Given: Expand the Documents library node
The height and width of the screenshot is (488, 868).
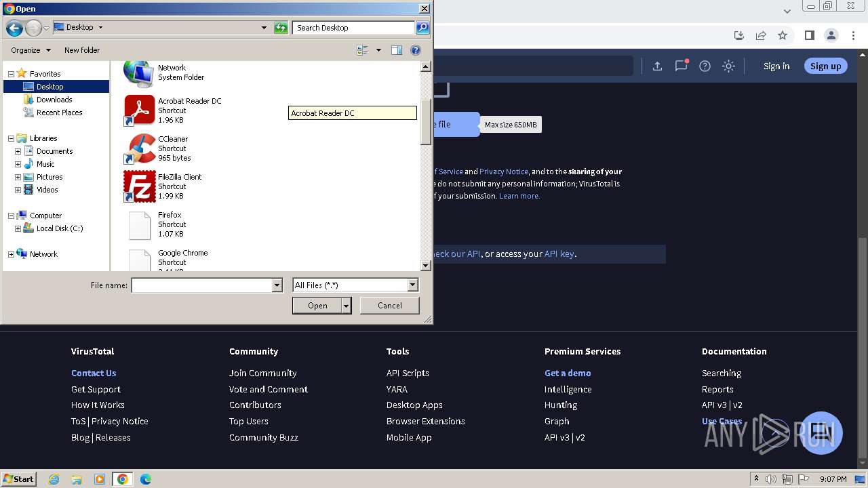Looking at the screenshot, I should tap(18, 151).
